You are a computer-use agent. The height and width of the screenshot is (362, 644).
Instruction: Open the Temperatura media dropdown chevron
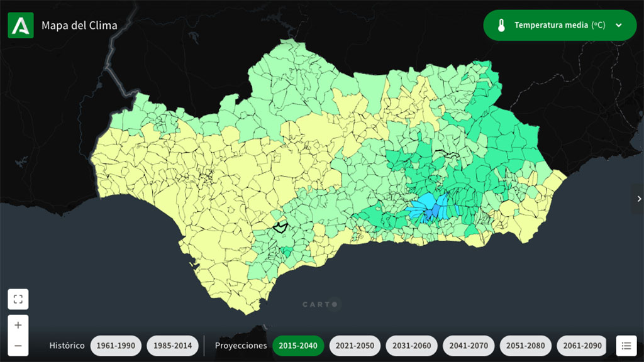pos(619,26)
